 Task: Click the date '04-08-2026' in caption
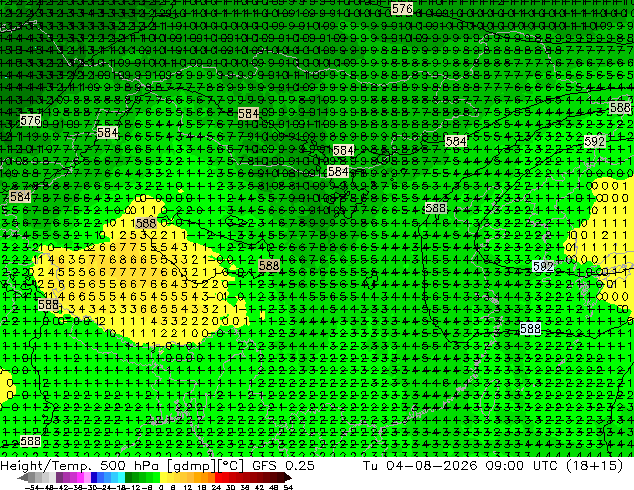point(431,465)
